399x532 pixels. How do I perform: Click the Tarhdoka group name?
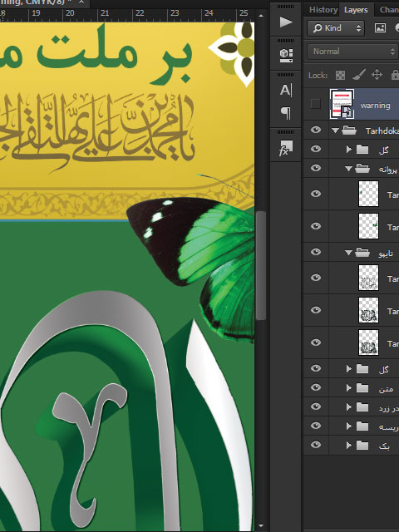(x=382, y=131)
